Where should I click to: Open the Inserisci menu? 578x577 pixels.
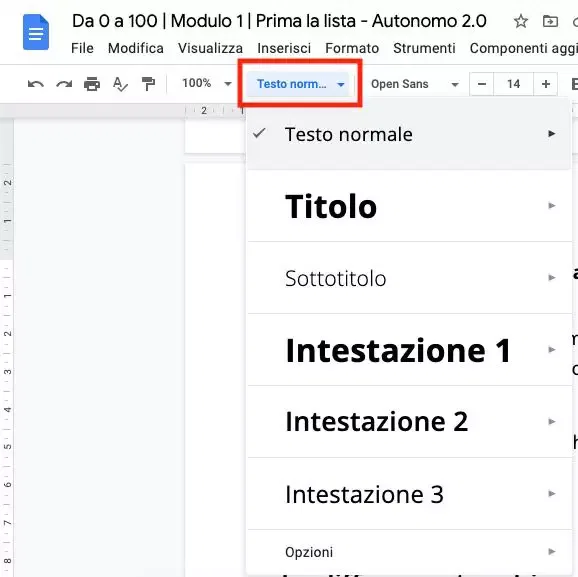(x=284, y=48)
